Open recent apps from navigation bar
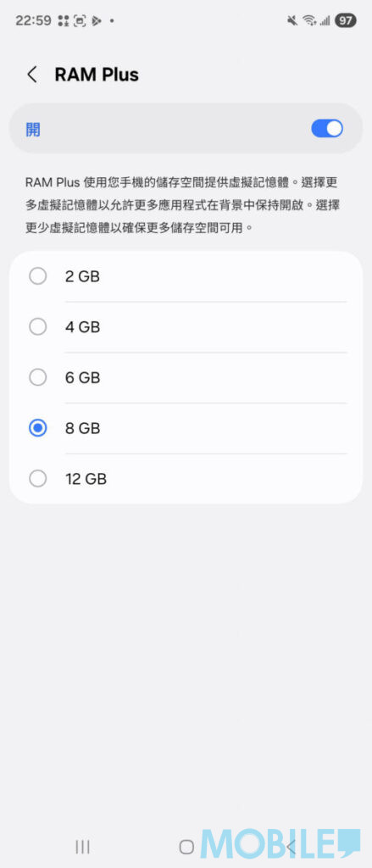The width and height of the screenshot is (372, 868). 82,847
